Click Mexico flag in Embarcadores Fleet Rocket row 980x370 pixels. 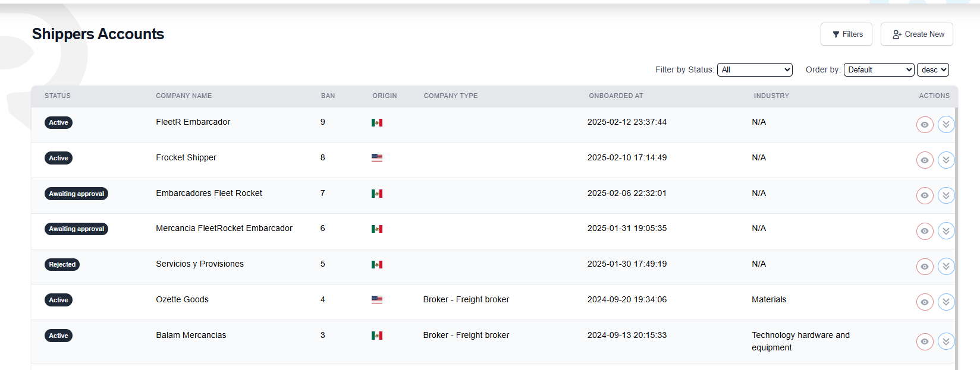point(377,194)
